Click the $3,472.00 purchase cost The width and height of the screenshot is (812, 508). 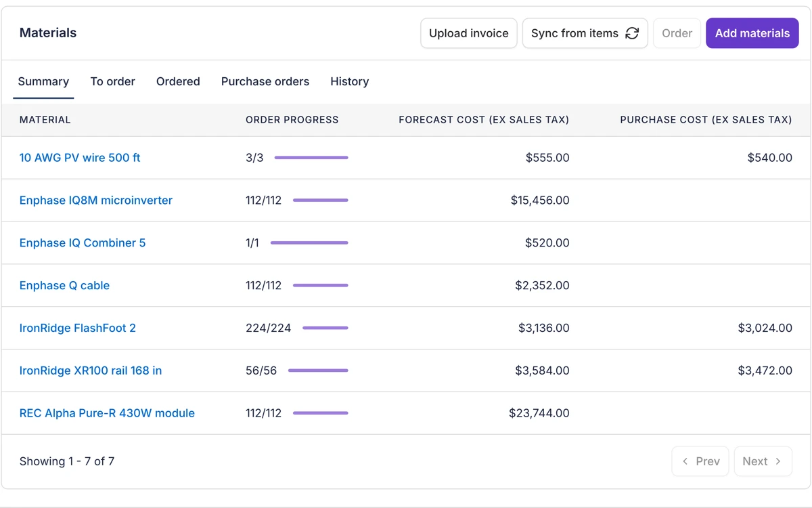[765, 371]
